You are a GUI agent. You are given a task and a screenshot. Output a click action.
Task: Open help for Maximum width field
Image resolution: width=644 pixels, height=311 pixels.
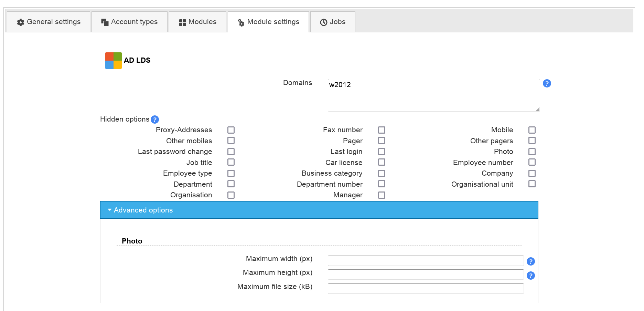[530, 261]
